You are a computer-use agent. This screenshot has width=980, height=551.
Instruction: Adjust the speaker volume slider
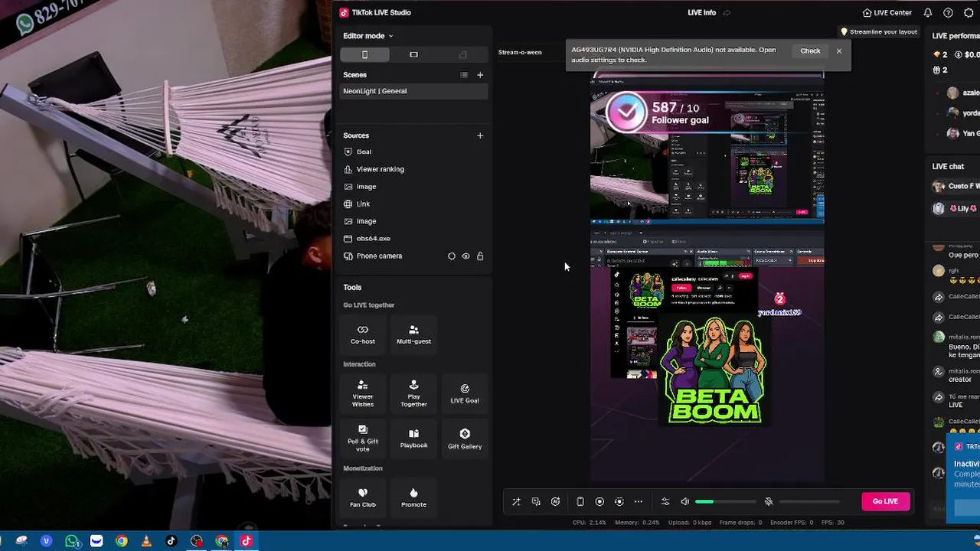726,502
